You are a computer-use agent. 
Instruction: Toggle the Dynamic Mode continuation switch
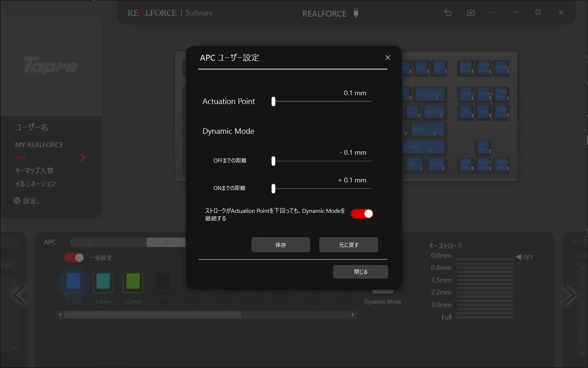click(x=362, y=214)
